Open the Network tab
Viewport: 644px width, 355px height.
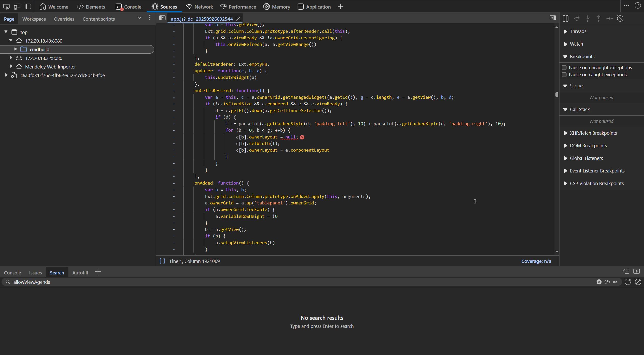tap(199, 7)
